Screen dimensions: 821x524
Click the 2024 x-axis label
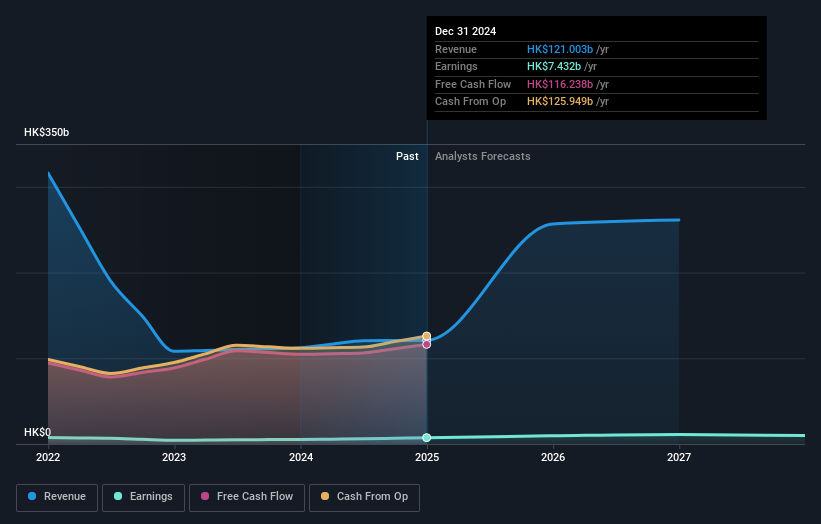pyautogui.click(x=301, y=458)
